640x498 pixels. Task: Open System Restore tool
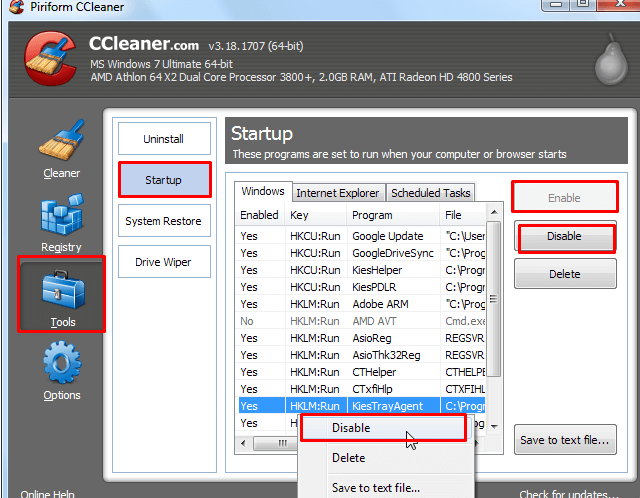(164, 221)
